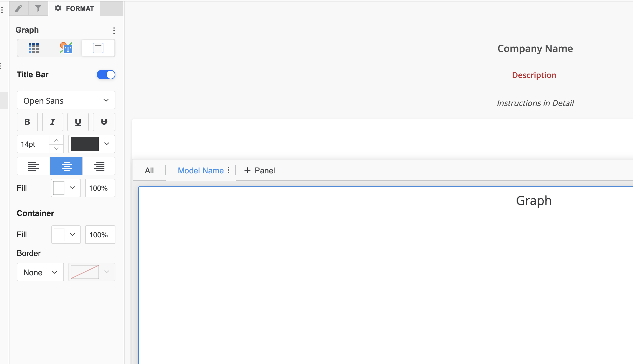This screenshot has height=364, width=633.
Task: Open the Border style dropdown showing None
Action: point(40,272)
